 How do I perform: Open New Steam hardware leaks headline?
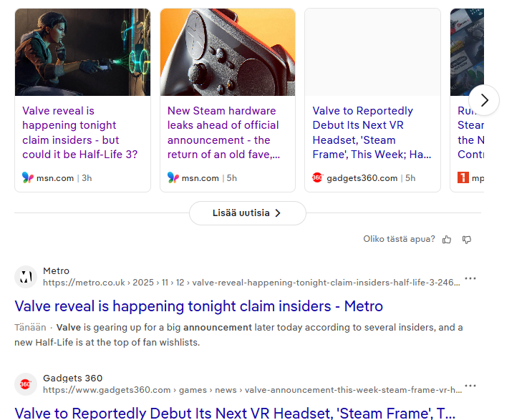click(224, 132)
